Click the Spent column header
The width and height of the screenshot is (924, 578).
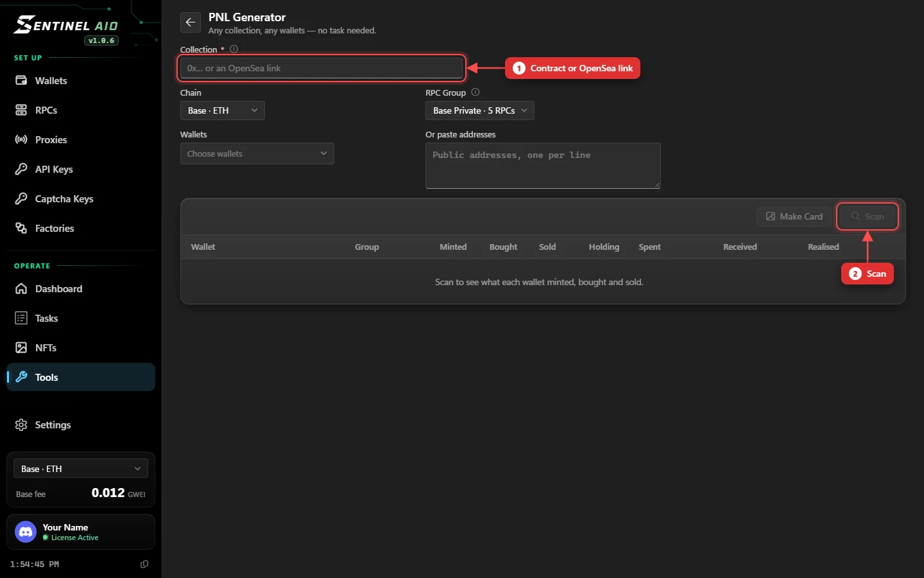[x=649, y=247]
